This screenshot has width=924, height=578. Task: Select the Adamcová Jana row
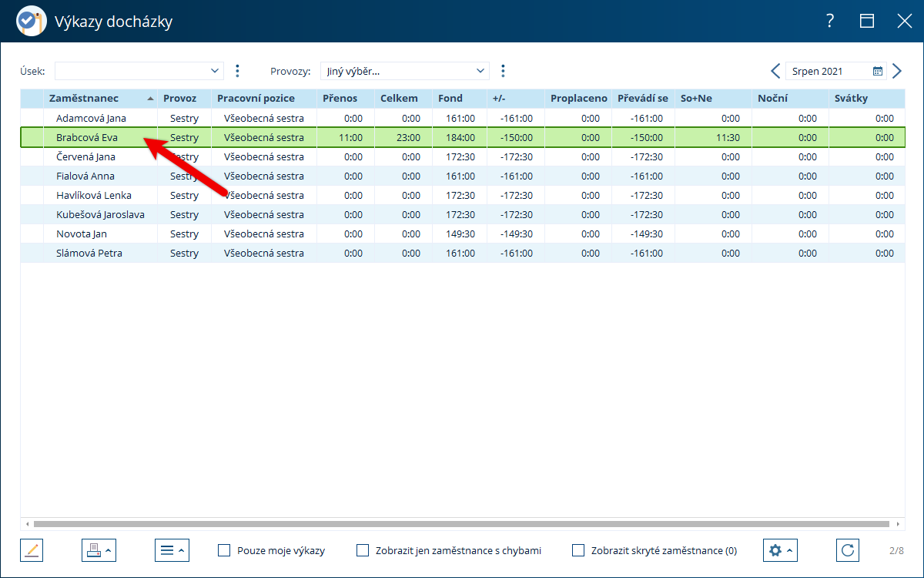[462, 119]
